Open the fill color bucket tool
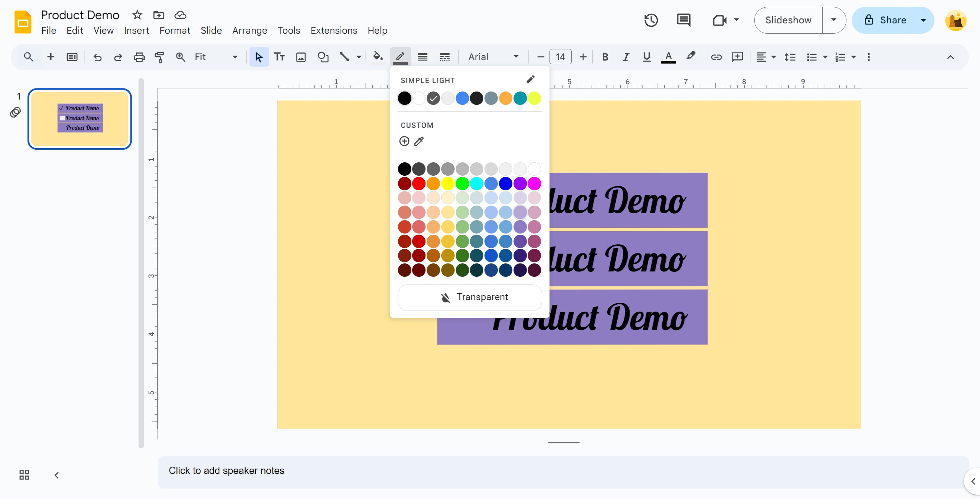Viewport: 980px width, 500px height. click(378, 57)
